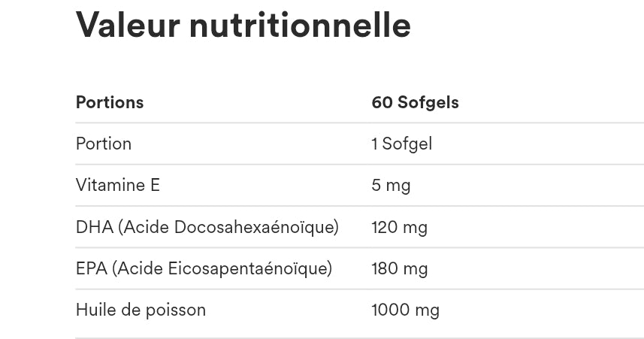
Task: Click the 1000 mg fish oil value
Action: coord(405,310)
